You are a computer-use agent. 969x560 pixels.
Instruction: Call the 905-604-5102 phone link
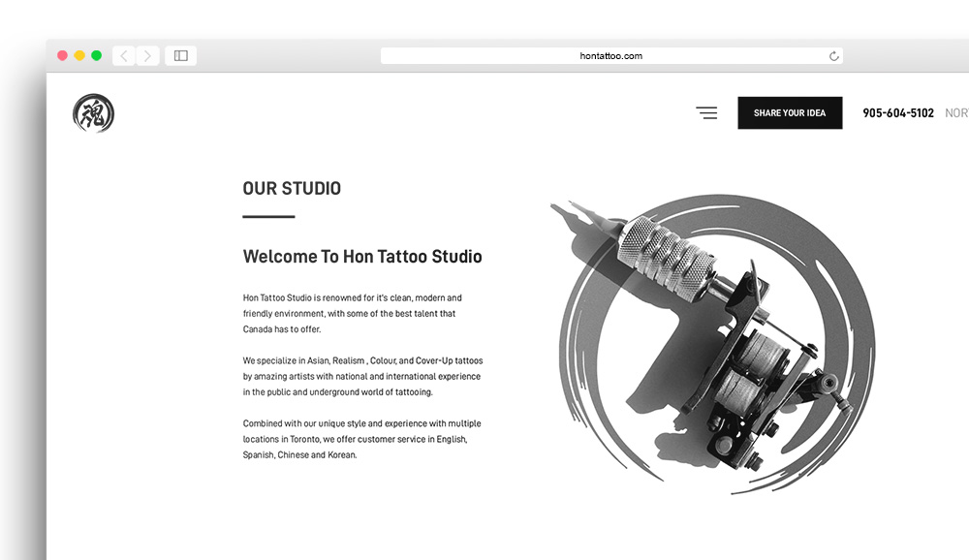pyautogui.click(x=898, y=113)
